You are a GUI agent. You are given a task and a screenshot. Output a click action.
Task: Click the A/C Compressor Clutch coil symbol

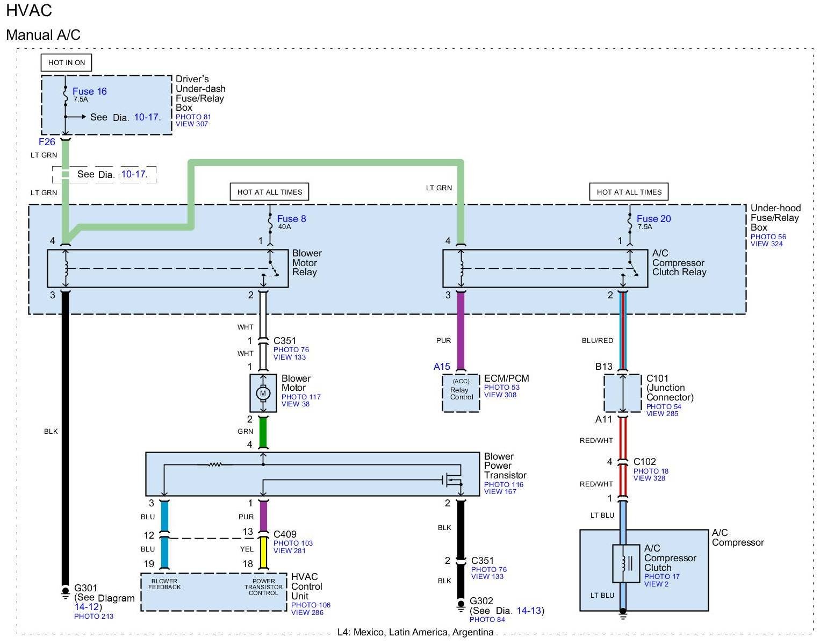click(626, 563)
